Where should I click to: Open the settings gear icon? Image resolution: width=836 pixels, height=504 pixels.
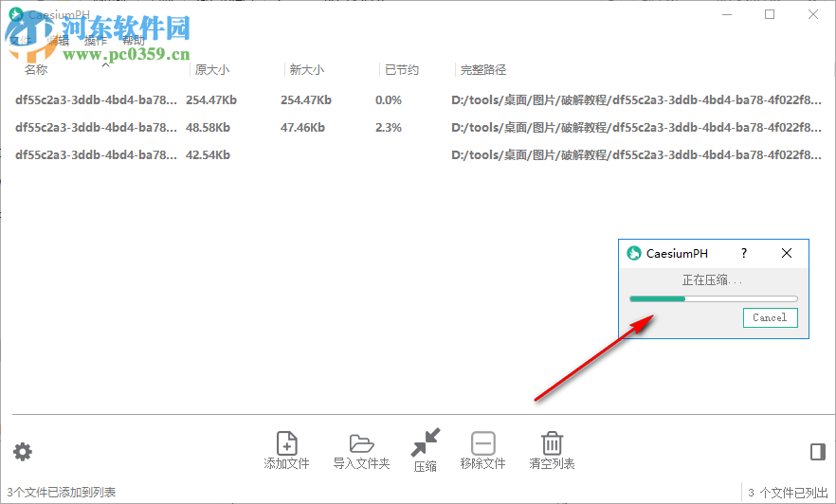23,452
